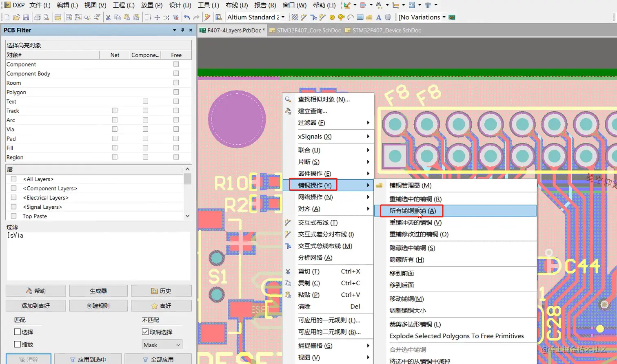Open the 历史 history button
617x364 pixels.
(161, 291)
